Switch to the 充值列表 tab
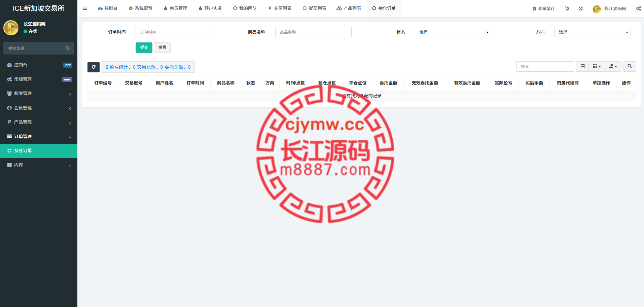The image size is (644, 307). click(x=280, y=8)
